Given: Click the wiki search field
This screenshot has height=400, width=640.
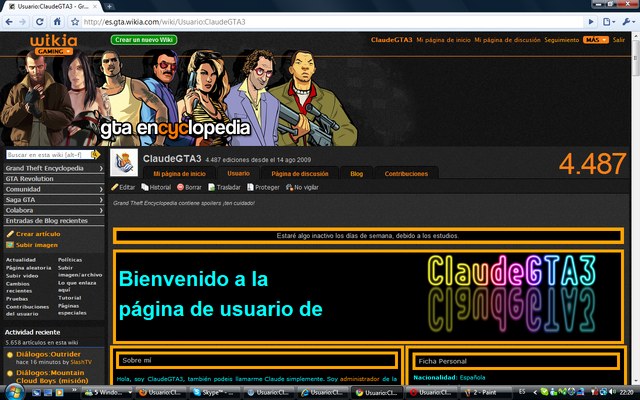Looking at the screenshot, I should (48, 155).
